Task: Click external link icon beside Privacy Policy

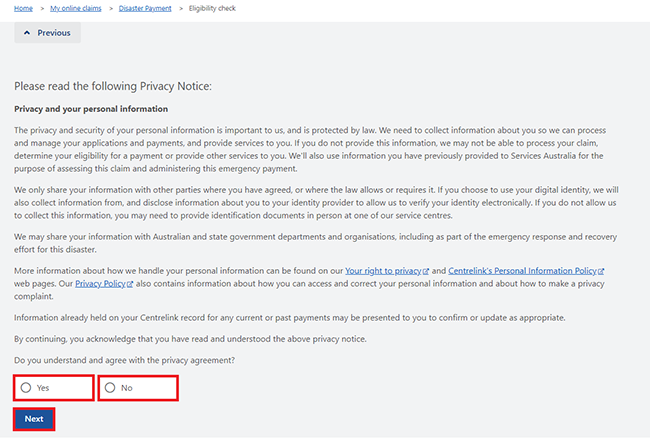Action: point(130,284)
